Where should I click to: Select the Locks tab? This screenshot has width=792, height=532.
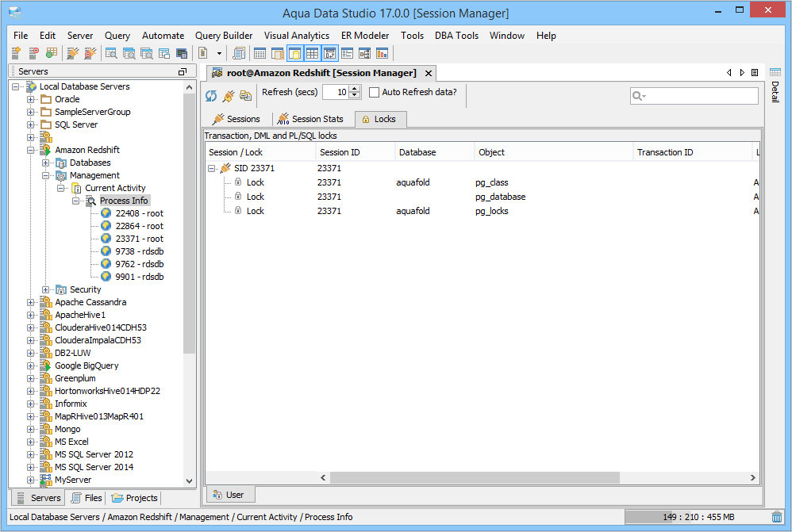(380, 119)
